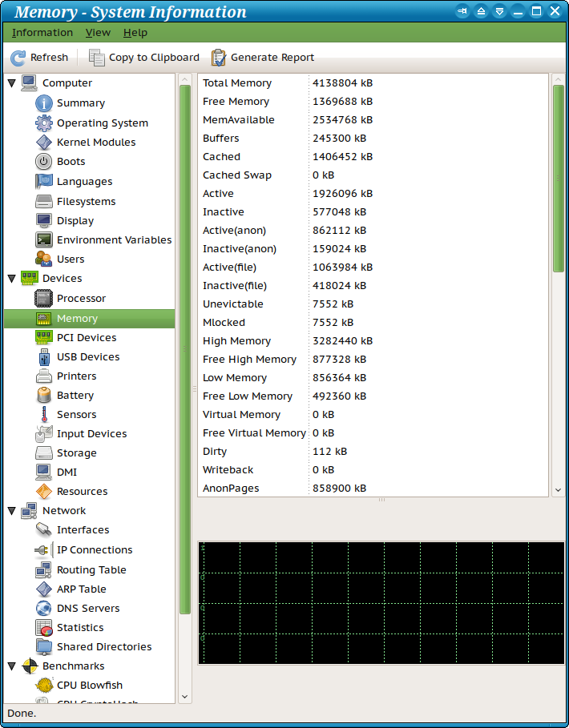
Task: Click the memory list vertical scrollbar thumb
Action: [559, 179]
